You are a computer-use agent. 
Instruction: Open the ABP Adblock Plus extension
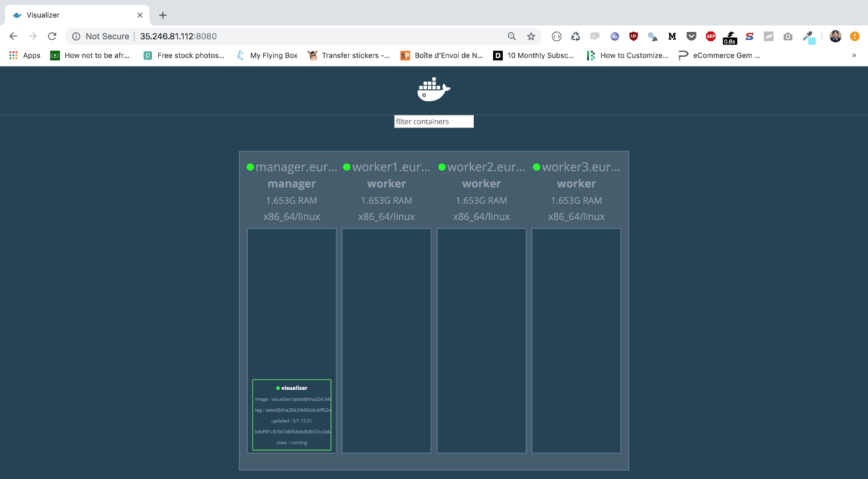(711, 36)
